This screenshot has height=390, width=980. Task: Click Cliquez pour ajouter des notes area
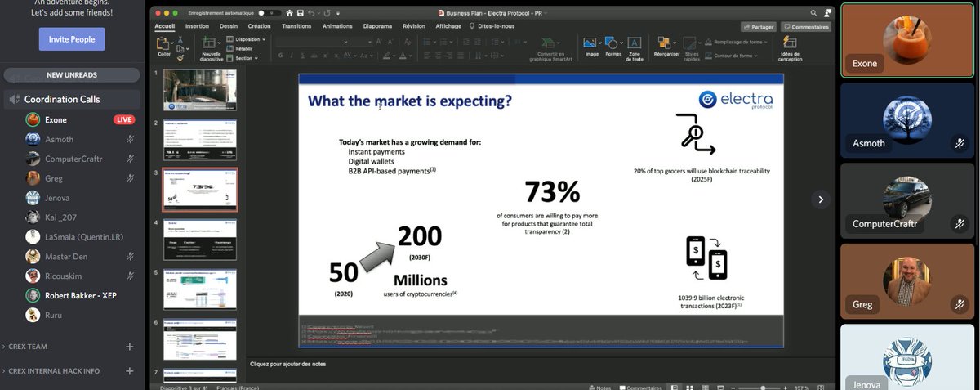(287, 364)
